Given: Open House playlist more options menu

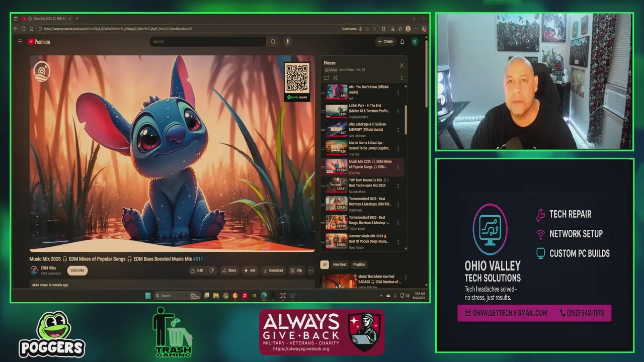Looking at the screenshot, I should point(401,78).
